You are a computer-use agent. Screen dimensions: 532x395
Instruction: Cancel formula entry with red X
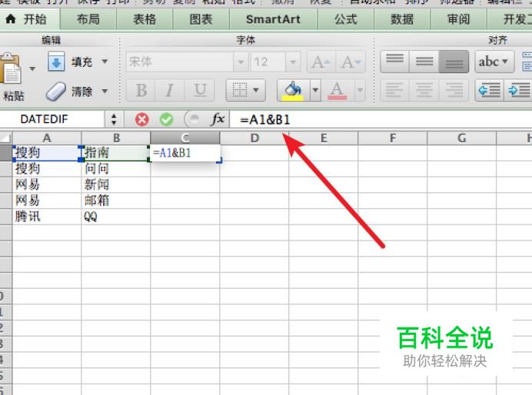(x=141, y=119)
